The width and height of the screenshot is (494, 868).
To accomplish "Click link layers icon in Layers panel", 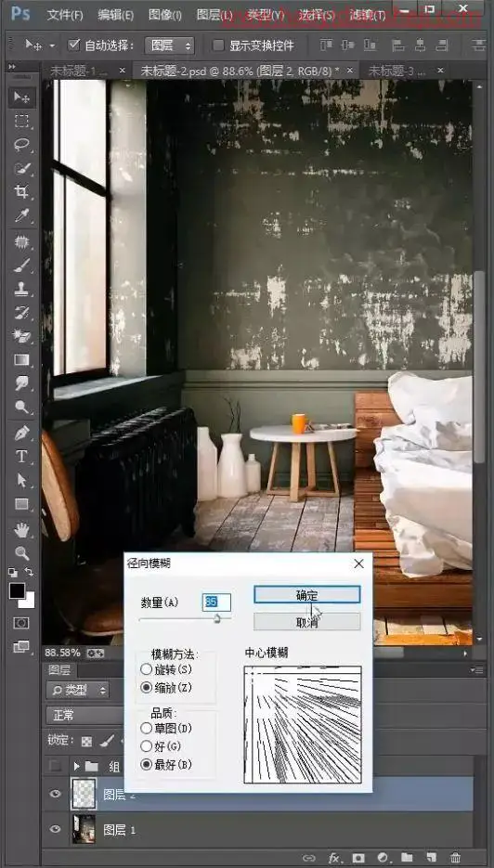I will pyautogui.click(x=309, y=858).
